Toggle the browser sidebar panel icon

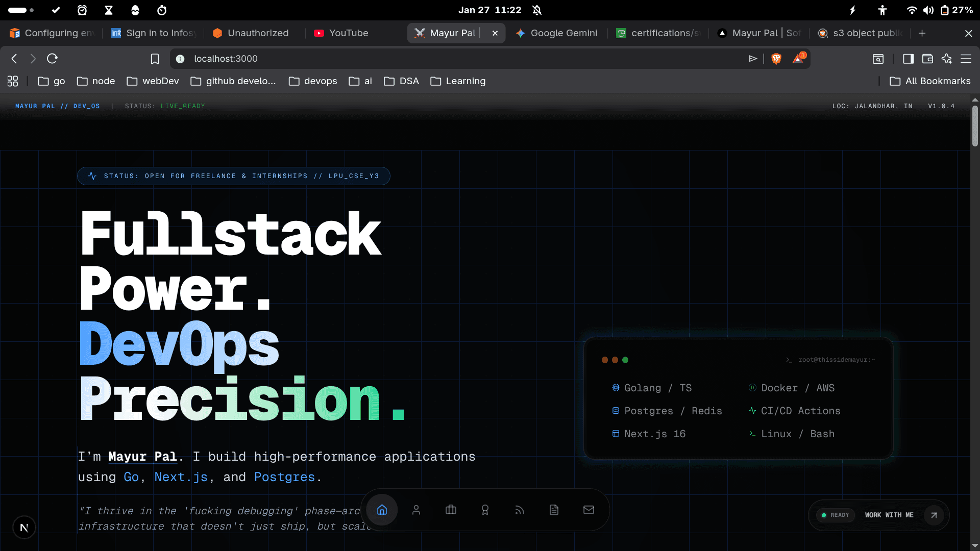click(908, 59)
